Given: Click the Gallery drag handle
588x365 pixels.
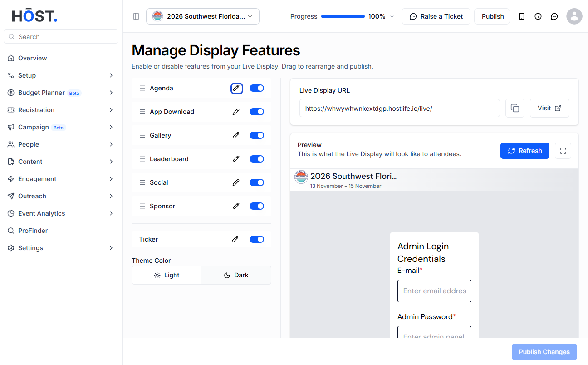Looking at the screenshot, I should point(142,135).
